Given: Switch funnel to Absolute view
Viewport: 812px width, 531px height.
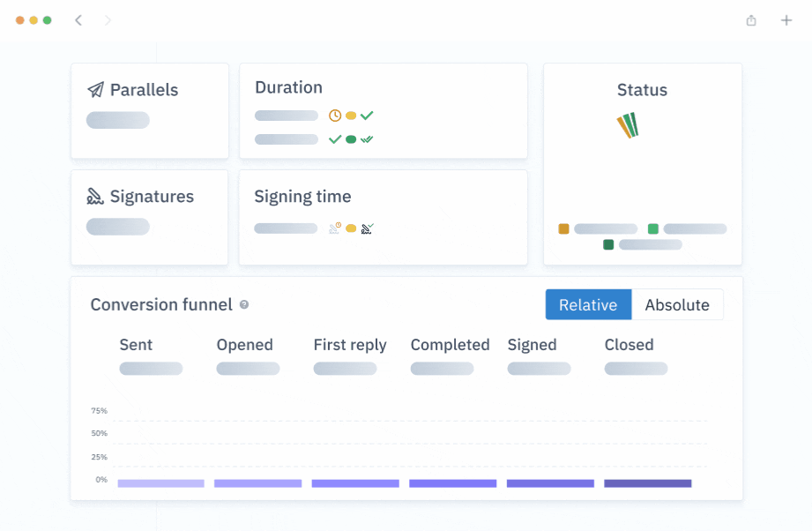Looking at the screenshot, I should point(677,304).
